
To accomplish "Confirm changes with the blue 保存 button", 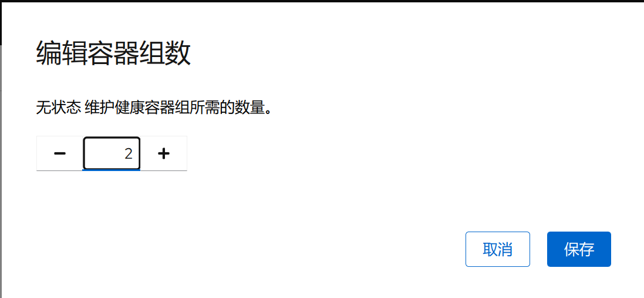I will point(579,249).
